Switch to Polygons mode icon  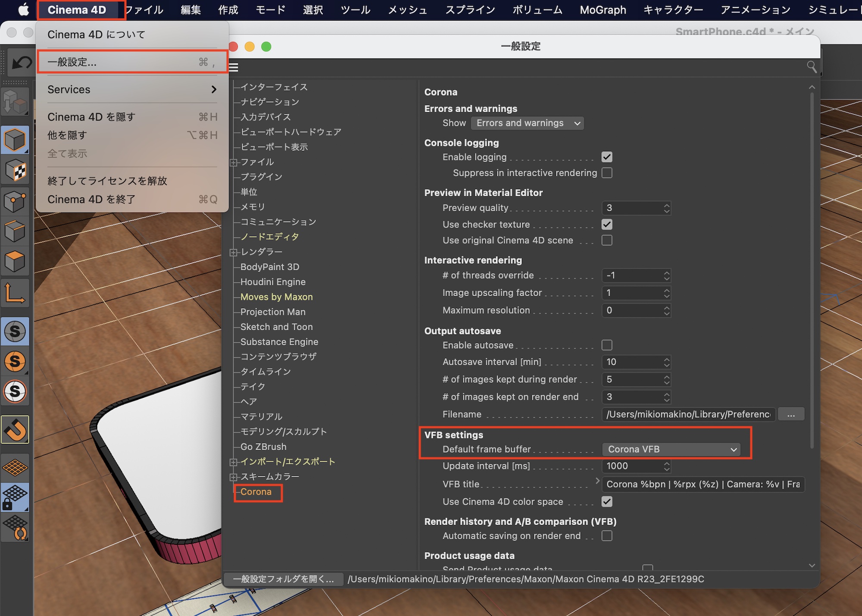pos(15,261)
